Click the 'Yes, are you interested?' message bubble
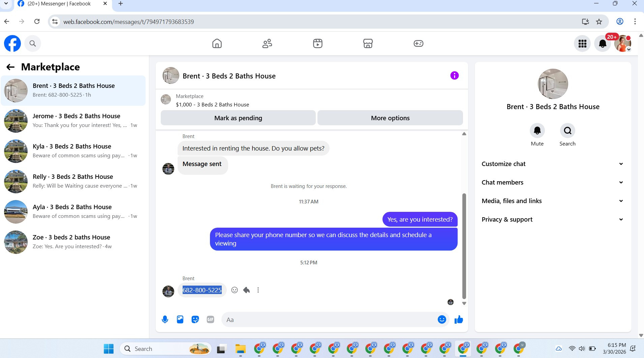 (x=420, y=220)
